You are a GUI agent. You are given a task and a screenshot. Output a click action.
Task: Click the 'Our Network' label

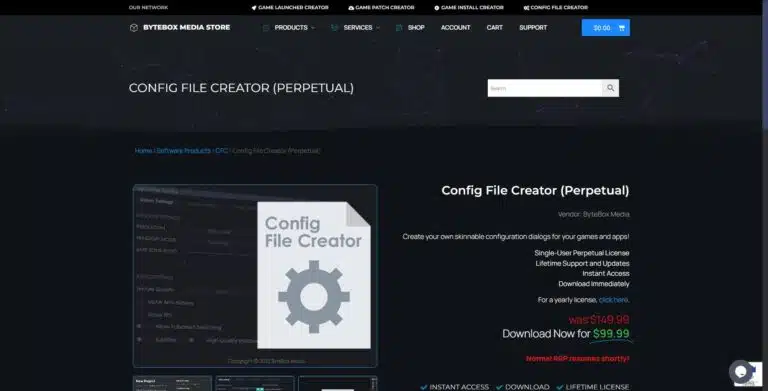[x=148, y=8]
